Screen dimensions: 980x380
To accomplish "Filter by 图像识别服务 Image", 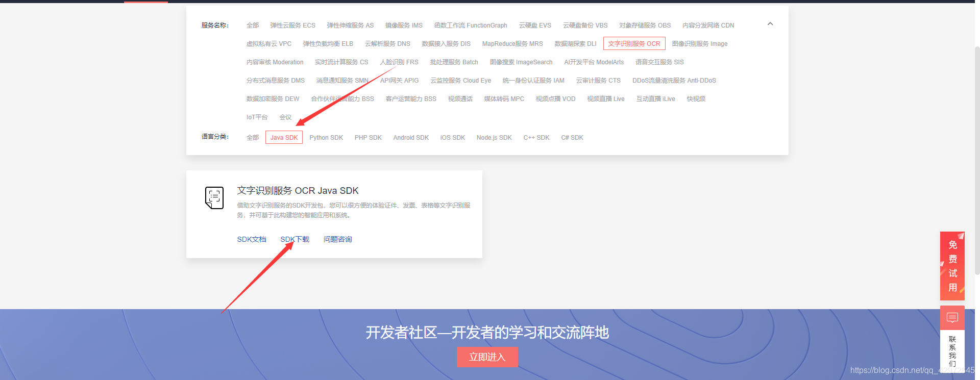I will (700, 44).
